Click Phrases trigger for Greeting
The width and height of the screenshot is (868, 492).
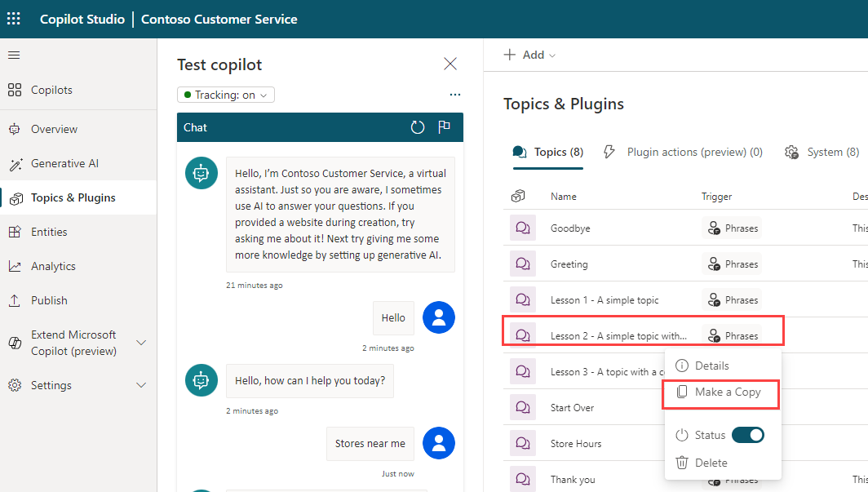point(732,264)
